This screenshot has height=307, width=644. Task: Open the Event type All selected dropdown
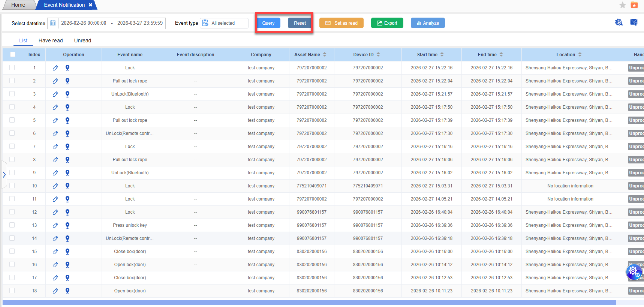point(224,23)
